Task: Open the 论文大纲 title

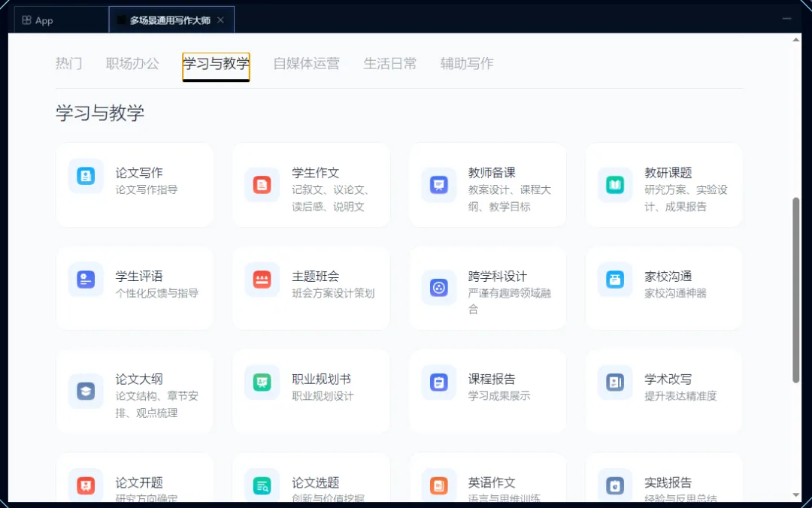Action: pos(139,379)
